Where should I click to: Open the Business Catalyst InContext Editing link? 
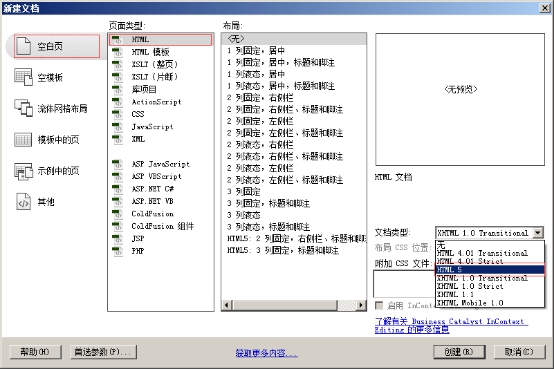click(451, 325)
